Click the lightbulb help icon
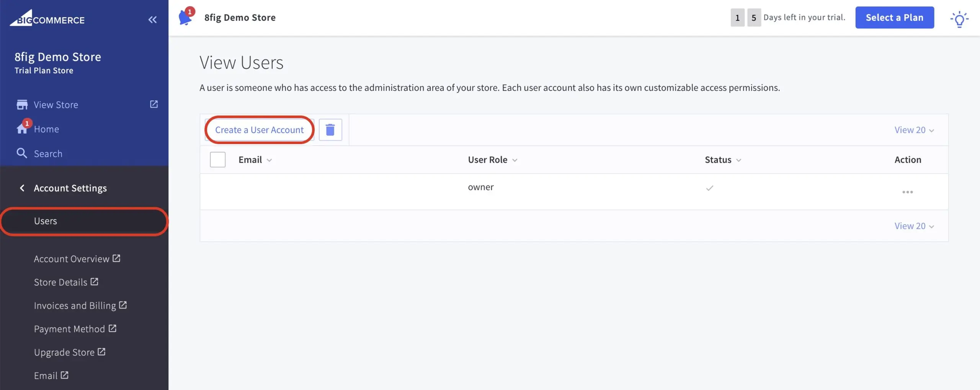 coord(959,19)
